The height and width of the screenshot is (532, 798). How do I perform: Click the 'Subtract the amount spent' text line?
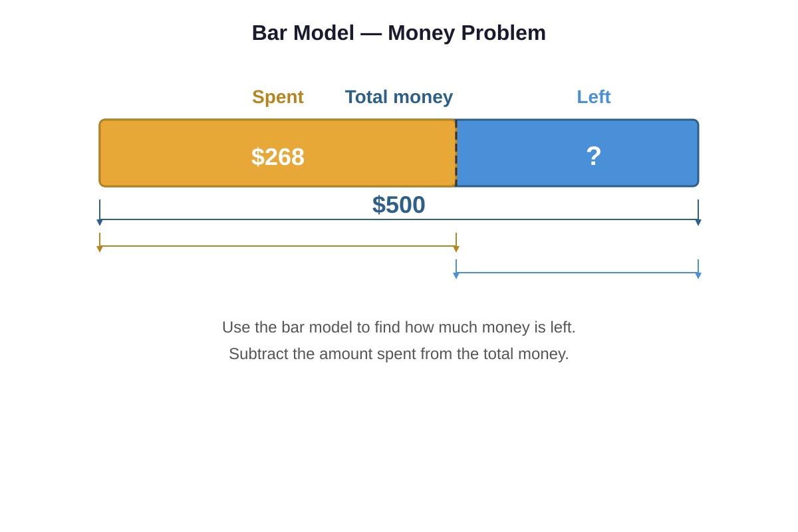click(x=399, y=354)
